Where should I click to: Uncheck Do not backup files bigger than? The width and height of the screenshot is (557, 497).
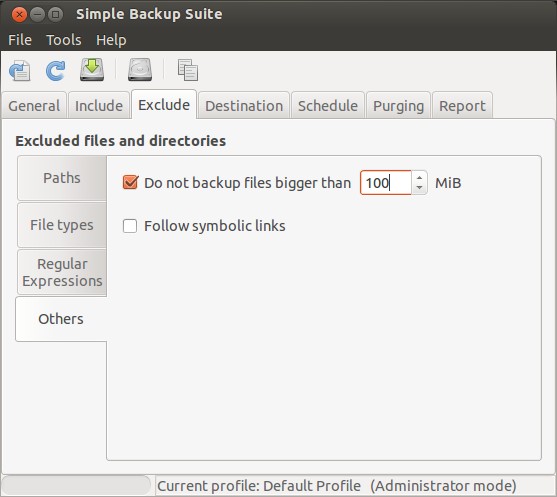click(x=130, y=183)
